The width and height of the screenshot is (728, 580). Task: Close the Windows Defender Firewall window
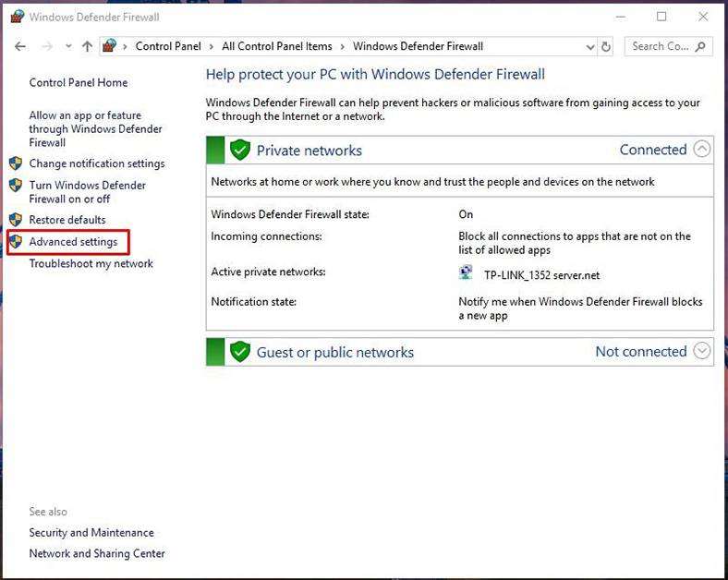(703, 17)
